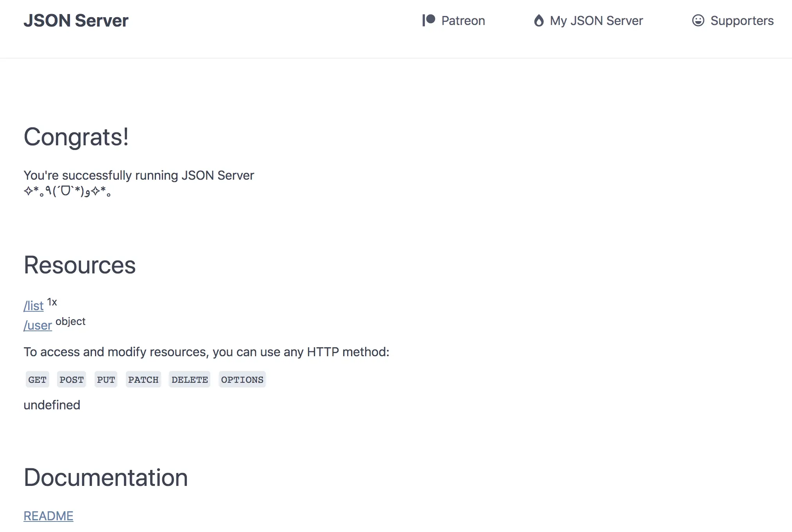Go to the Supporters nav link
The image size is (792, 532).
click(x=742, y=21)
